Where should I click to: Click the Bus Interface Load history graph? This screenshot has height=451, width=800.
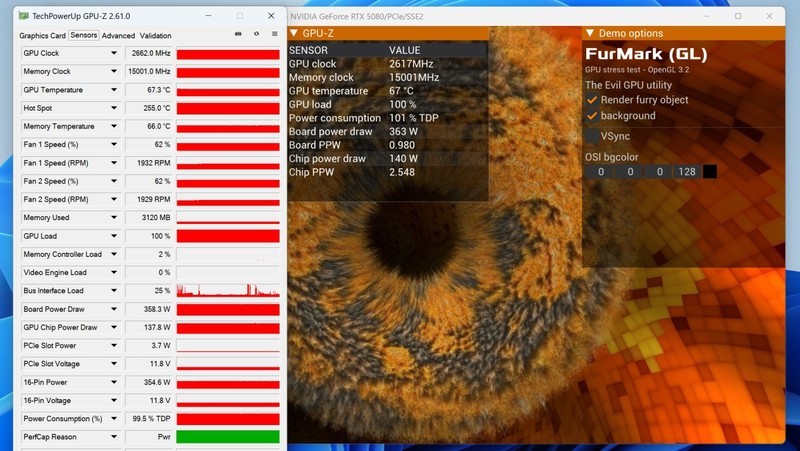[x=228, y=291]
